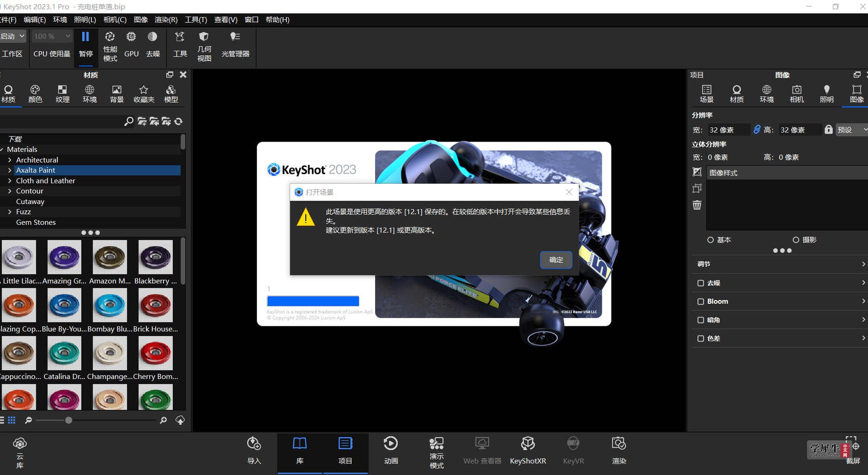Expand the Axalta Paint folder
The height and width of the screenshot is (475, 868).
tap(10, 170)
